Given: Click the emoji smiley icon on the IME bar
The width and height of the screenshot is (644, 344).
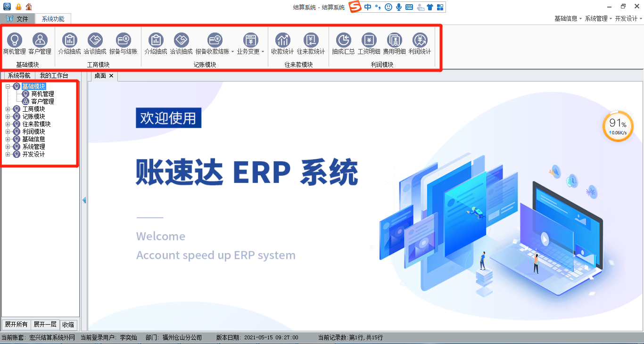Looking at the screenshot, I should tap(388, 7).
